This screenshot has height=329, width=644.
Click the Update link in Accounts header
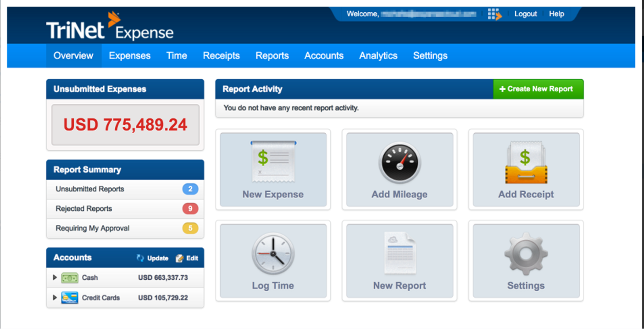click(x=158, y=258)
